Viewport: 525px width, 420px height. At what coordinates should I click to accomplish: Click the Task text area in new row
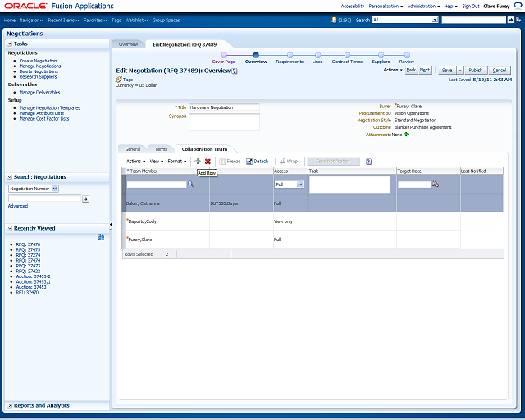[349, 185]
